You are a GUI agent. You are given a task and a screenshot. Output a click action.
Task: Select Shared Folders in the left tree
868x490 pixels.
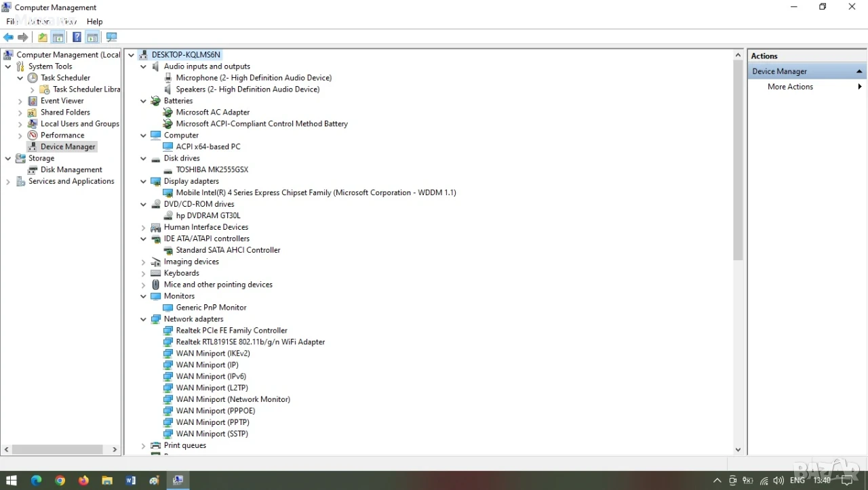pos(65,113)
